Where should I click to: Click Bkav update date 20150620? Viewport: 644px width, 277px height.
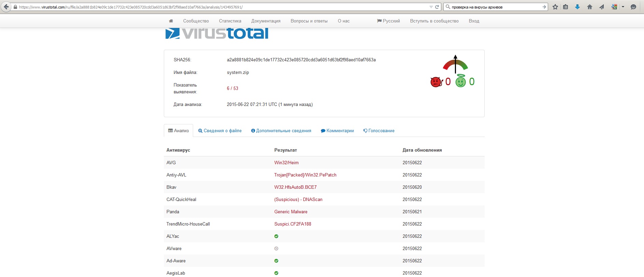[x=412, y=187]
